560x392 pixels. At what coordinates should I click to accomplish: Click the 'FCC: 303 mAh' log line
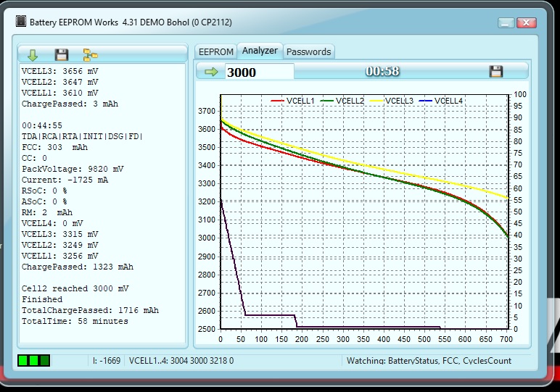(54, 147)
